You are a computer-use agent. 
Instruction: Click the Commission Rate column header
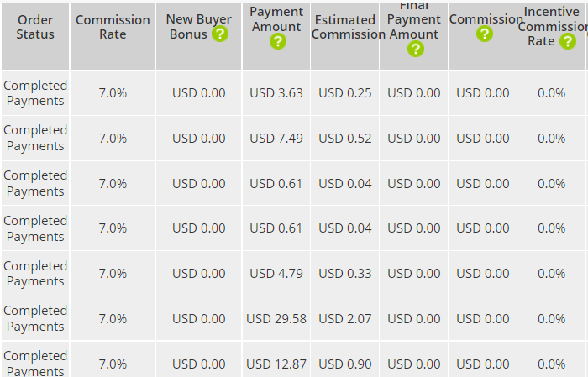point(113,27)
